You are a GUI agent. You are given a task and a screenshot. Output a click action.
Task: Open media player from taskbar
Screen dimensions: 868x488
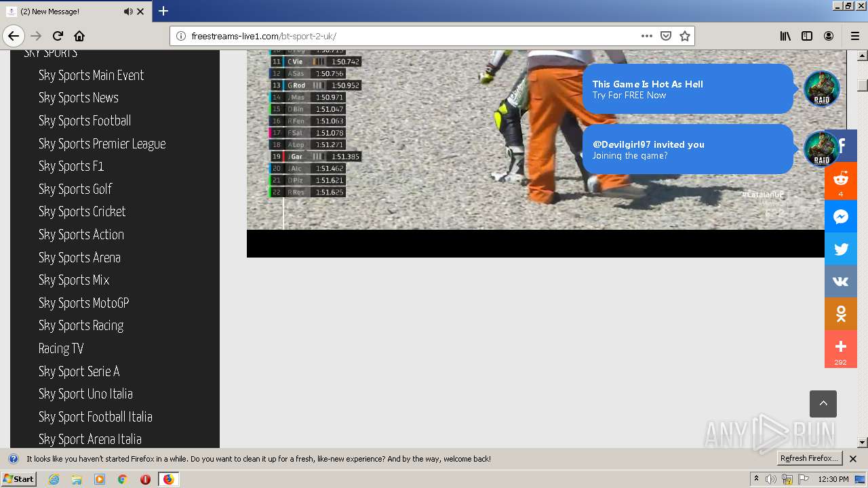tap(100, 479)
